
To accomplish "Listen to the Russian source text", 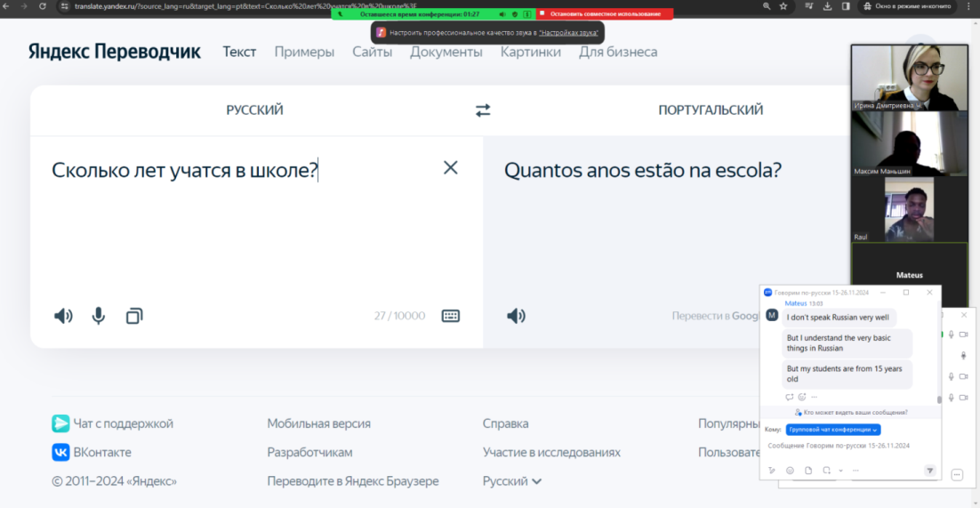I will (63, 316).
